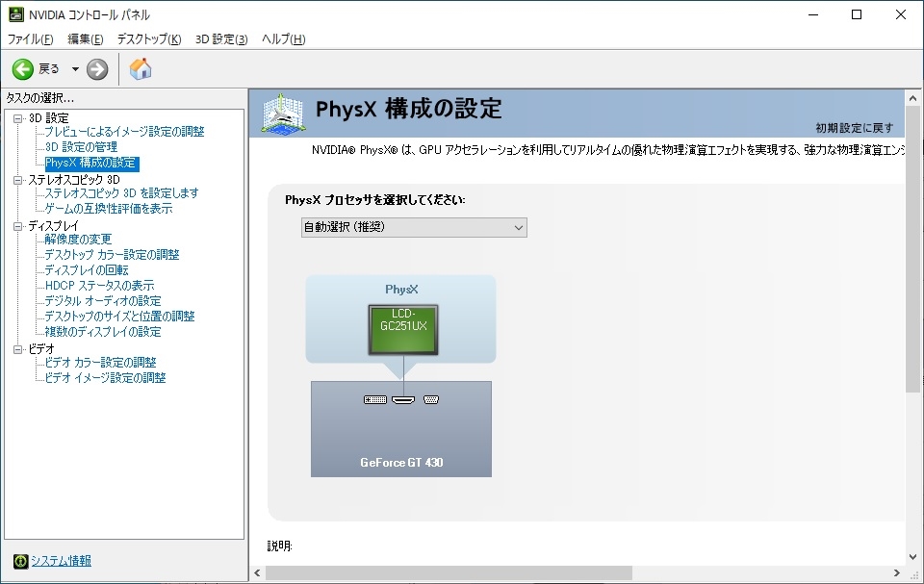Open the ファイル(F) menu
Image resolution: width=924 pixels, height=584 pixels.
[30, 38]
